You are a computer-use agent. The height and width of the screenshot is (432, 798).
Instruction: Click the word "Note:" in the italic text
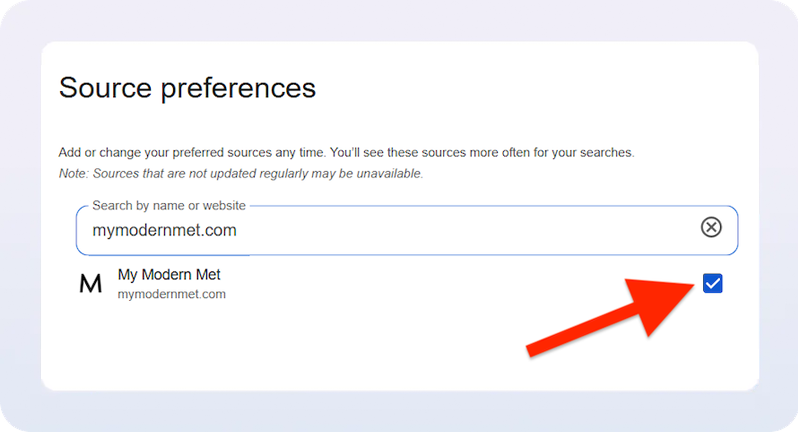click(73, 173)
